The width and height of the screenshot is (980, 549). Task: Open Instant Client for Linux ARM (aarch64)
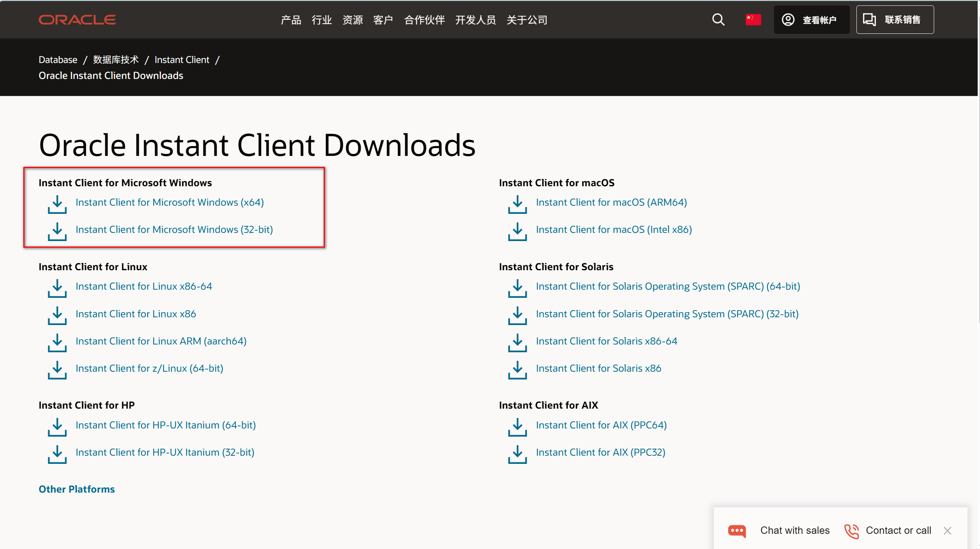coord(161,341)
